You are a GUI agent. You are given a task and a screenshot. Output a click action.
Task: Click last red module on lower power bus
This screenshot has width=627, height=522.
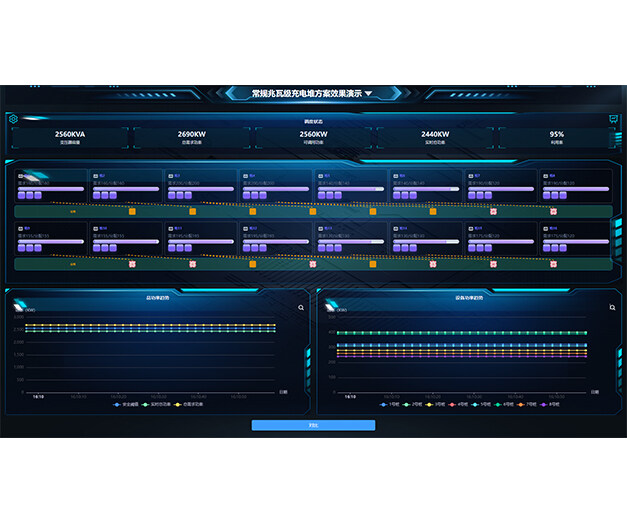point(553,264)
